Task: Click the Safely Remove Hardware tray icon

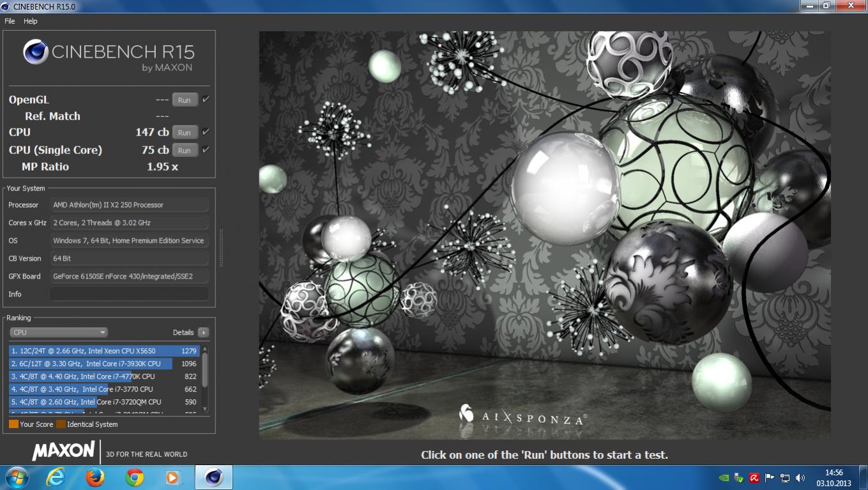Action: pos(738,478)
